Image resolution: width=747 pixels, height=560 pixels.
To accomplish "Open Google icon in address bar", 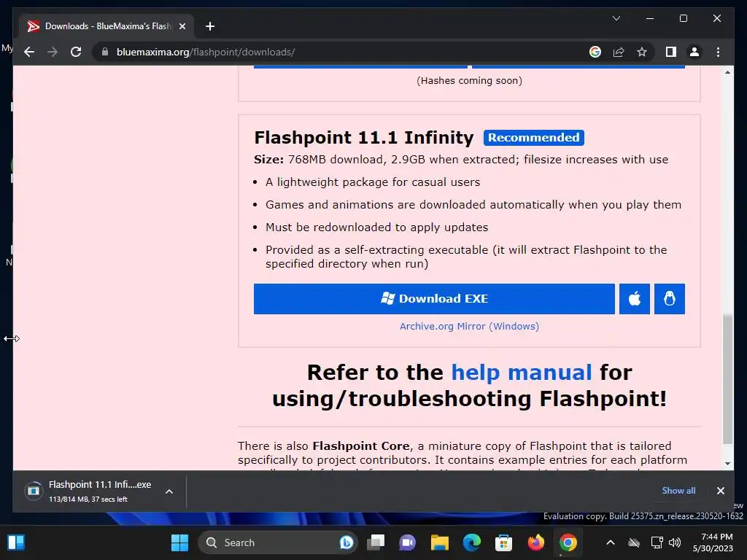I will pyautogui.click(x=595, y=52).
